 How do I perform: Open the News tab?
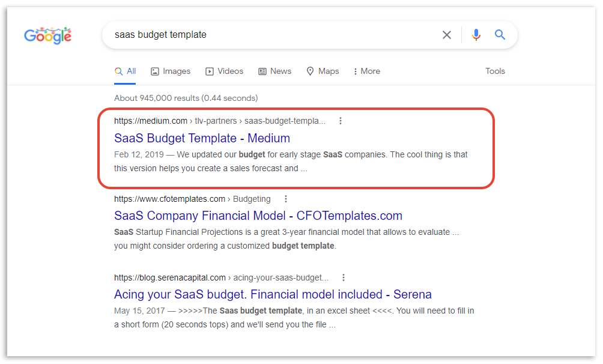click(x=275, y=71)
